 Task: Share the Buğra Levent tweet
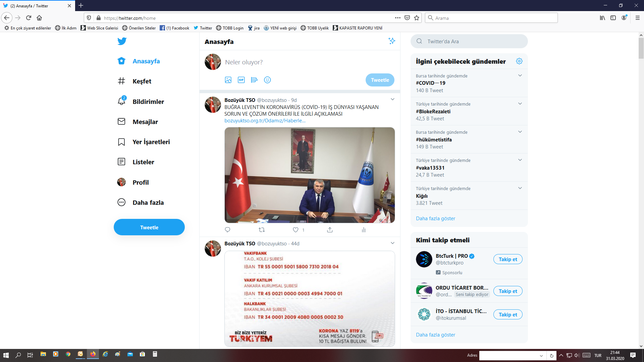[330, 230]
